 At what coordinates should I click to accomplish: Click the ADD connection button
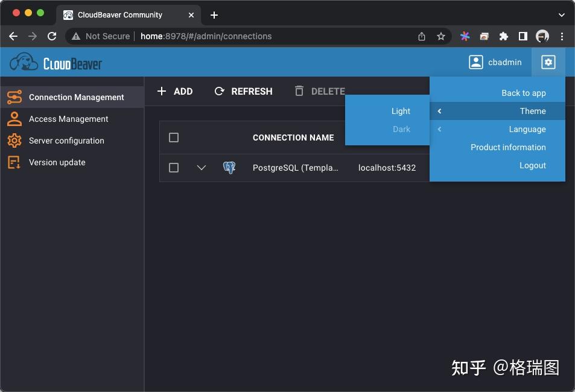point(175,91)
